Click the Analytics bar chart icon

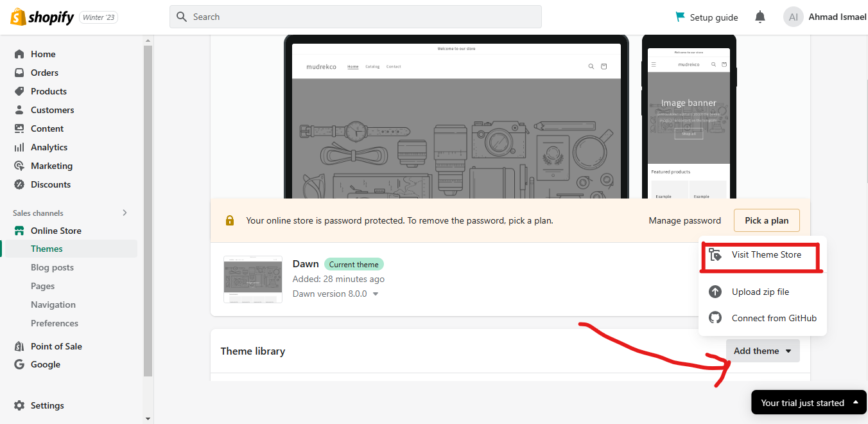coord(19,147)
